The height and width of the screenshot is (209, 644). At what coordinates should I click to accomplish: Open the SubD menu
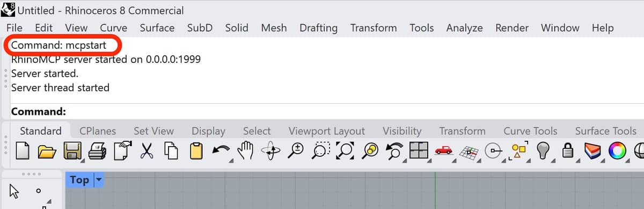pyautogui.click(x=200, y=27)
